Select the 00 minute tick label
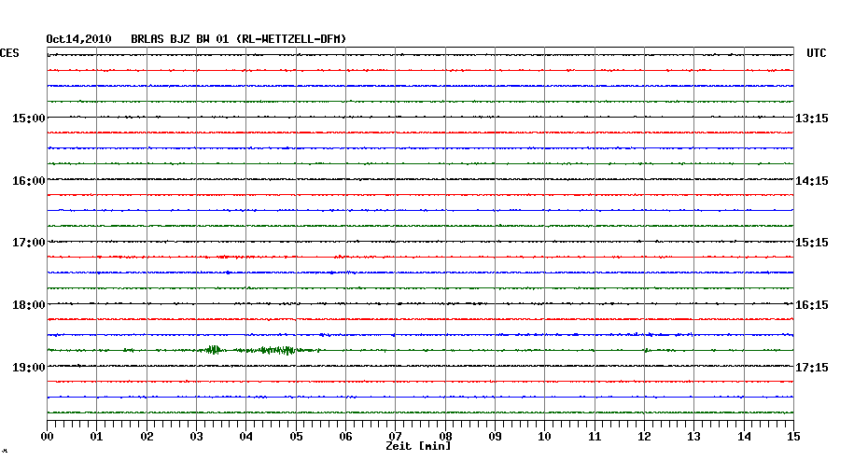Viewport: 868px width, 461px height. pyautogui.click(x=48, y=437)
